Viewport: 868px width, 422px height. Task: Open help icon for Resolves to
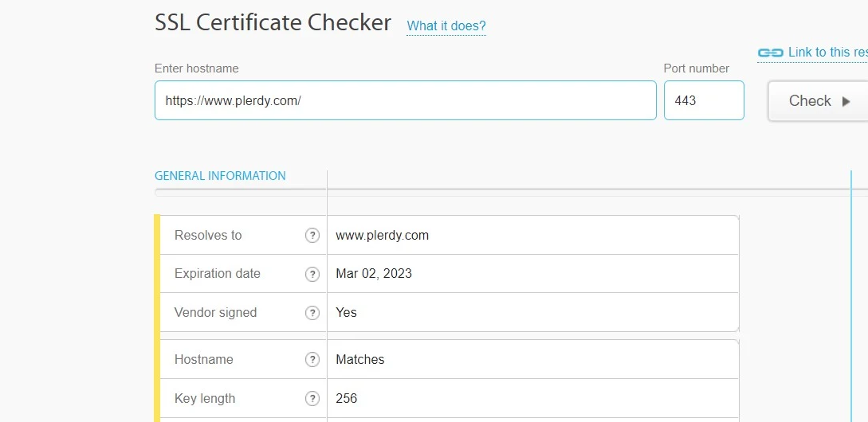[x=312, y=235]
